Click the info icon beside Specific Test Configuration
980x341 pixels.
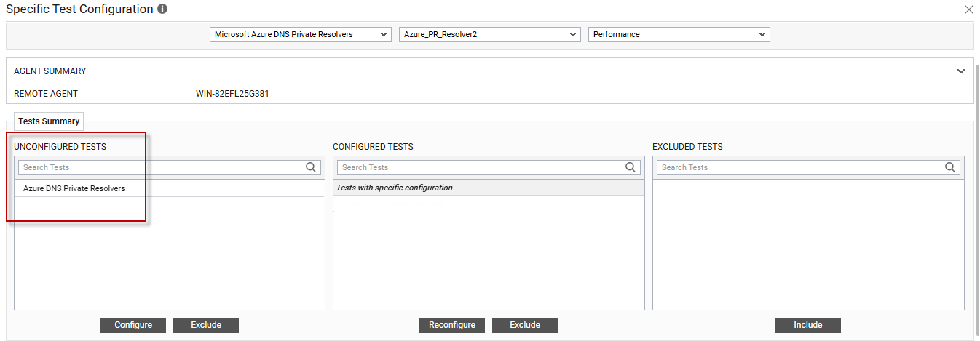[x=162, y=9]
